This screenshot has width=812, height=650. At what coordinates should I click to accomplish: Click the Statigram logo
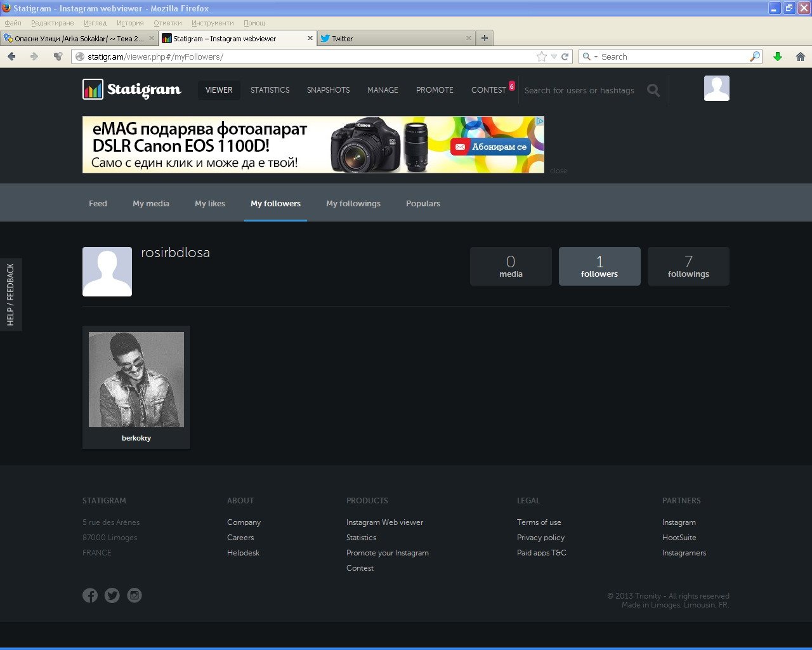132,90
